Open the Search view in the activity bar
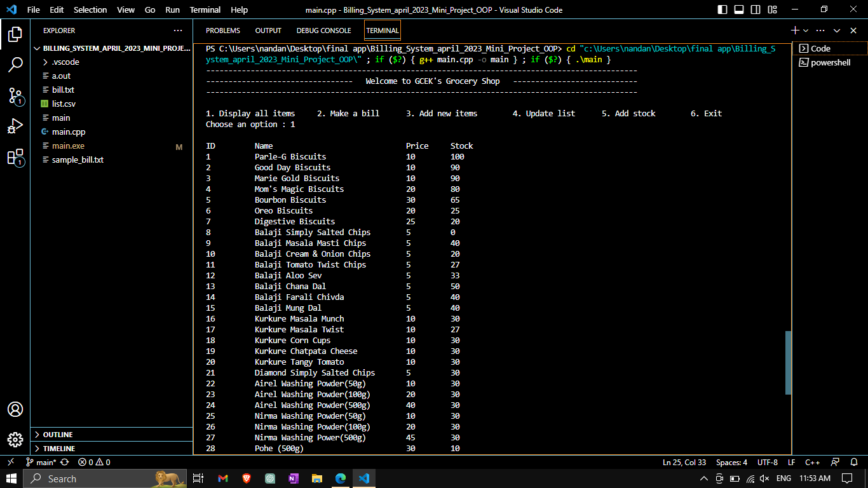This screenshot has height=488, width=868. point(15,64)
